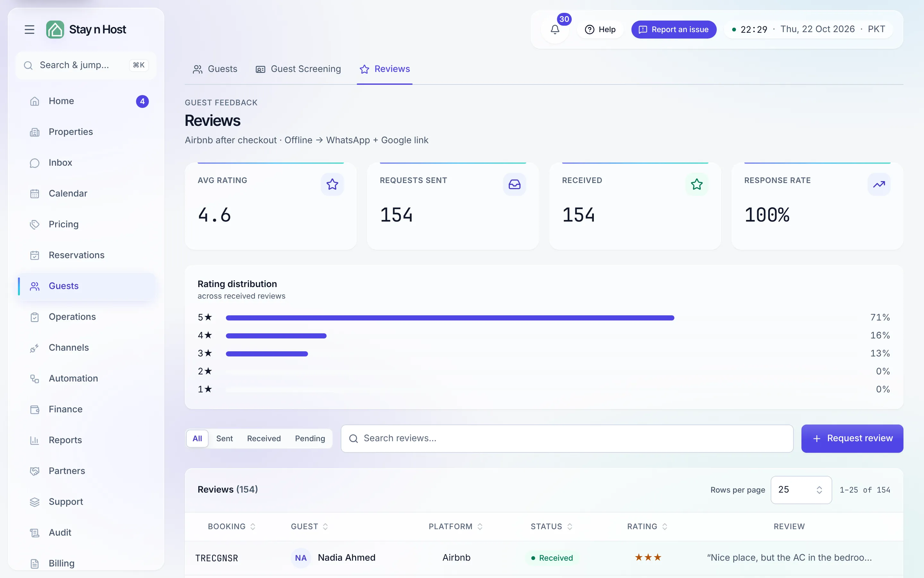The height and width of the screenshot is (578, 924).
Task: Click the Request review button
Action: coord(852,438)
